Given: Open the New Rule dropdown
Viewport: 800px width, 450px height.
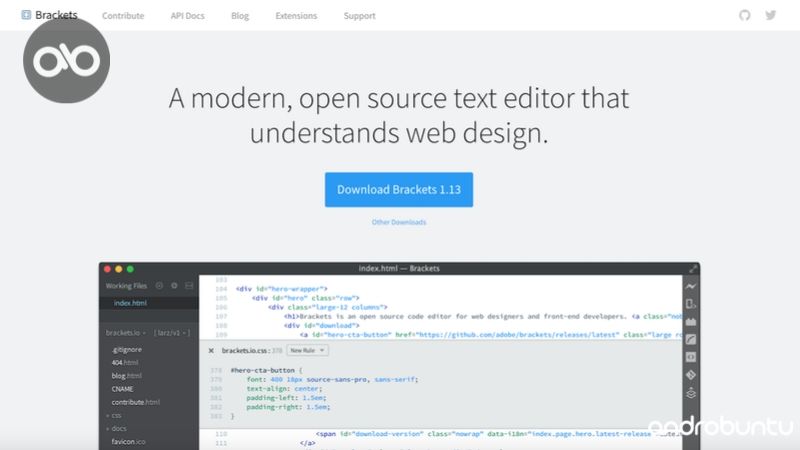Looking at the screenshot, I should coord(308,351).
